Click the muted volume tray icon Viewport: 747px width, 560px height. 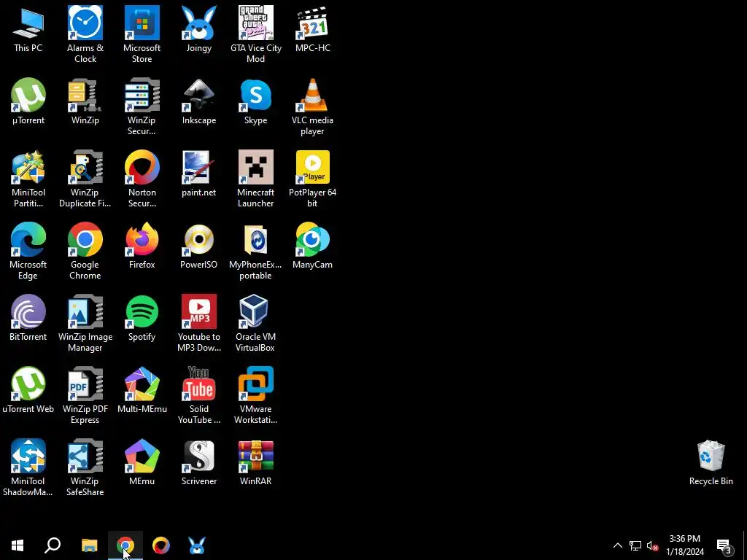(x=652, y=545)
